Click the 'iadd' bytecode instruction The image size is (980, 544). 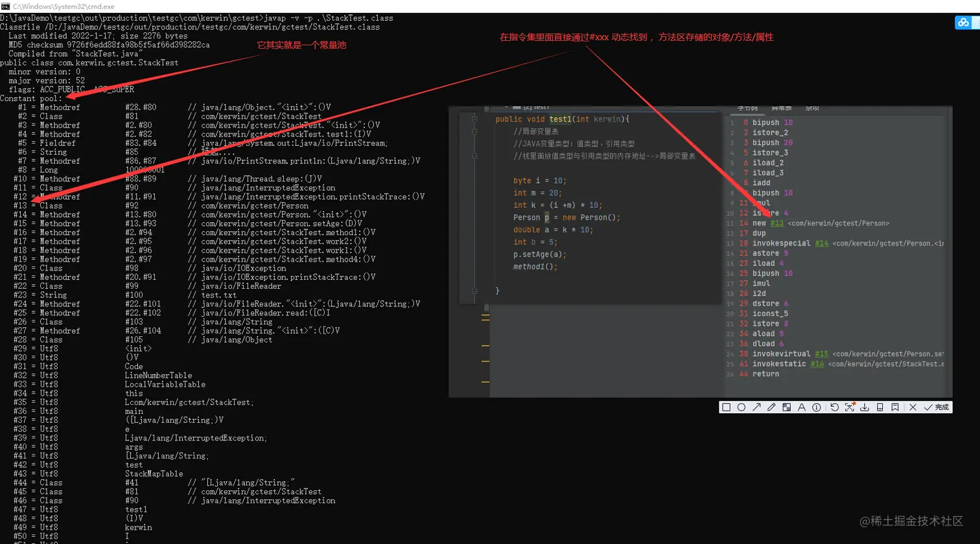(x=761, y=183)
